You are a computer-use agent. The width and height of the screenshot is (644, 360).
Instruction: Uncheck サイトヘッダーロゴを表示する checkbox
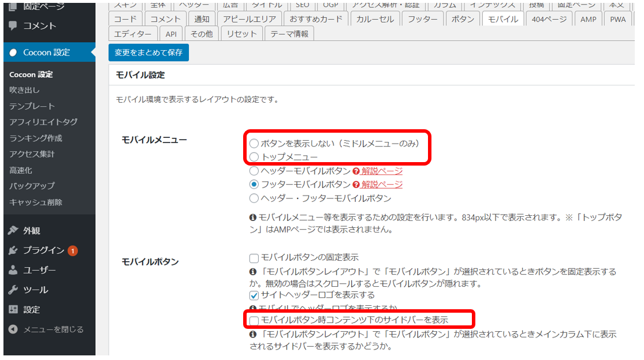pyautogui.click(x=254, y=295)
